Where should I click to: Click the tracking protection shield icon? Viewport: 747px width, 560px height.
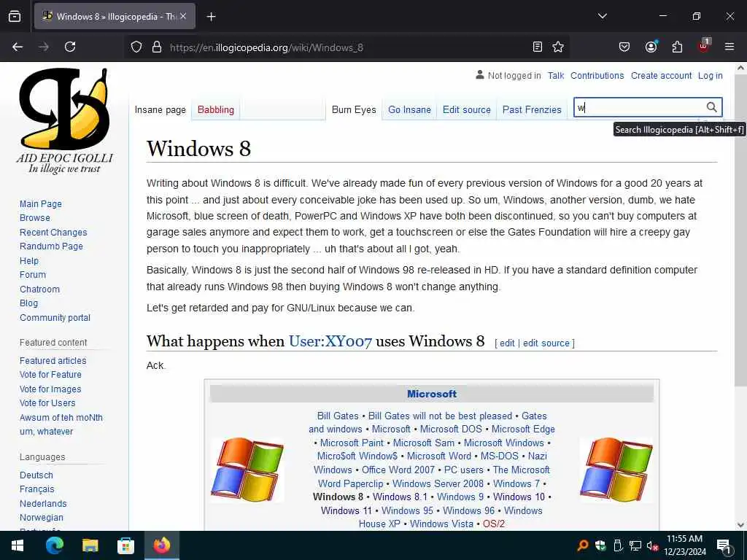[136, 47]
